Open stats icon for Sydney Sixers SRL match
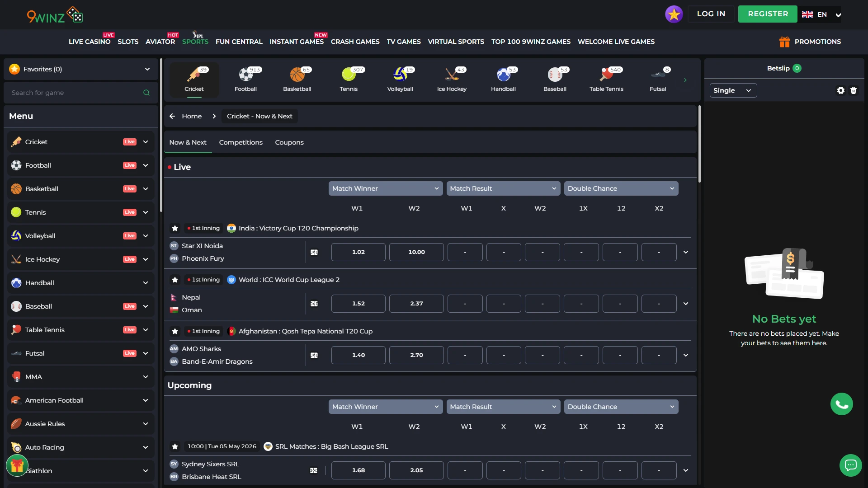868x488 pixels. 314,470
